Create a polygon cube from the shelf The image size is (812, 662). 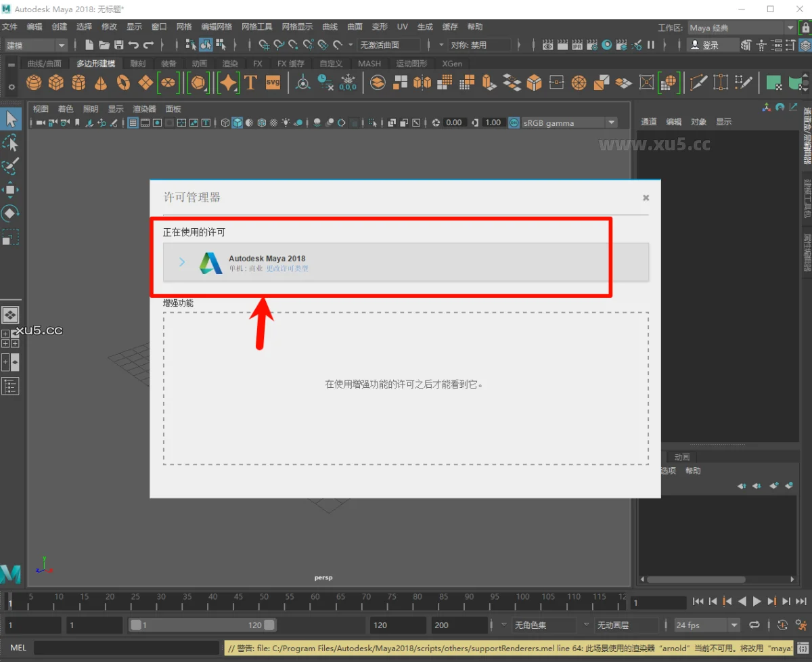(56, 83)
